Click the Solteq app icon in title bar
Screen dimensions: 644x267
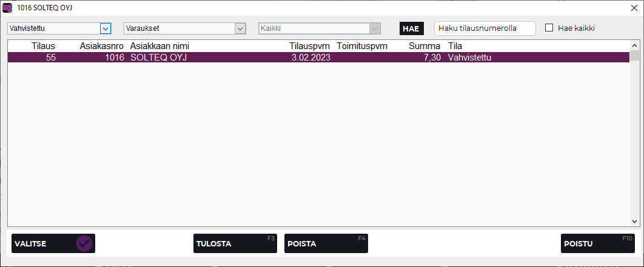tap(7, 8)
